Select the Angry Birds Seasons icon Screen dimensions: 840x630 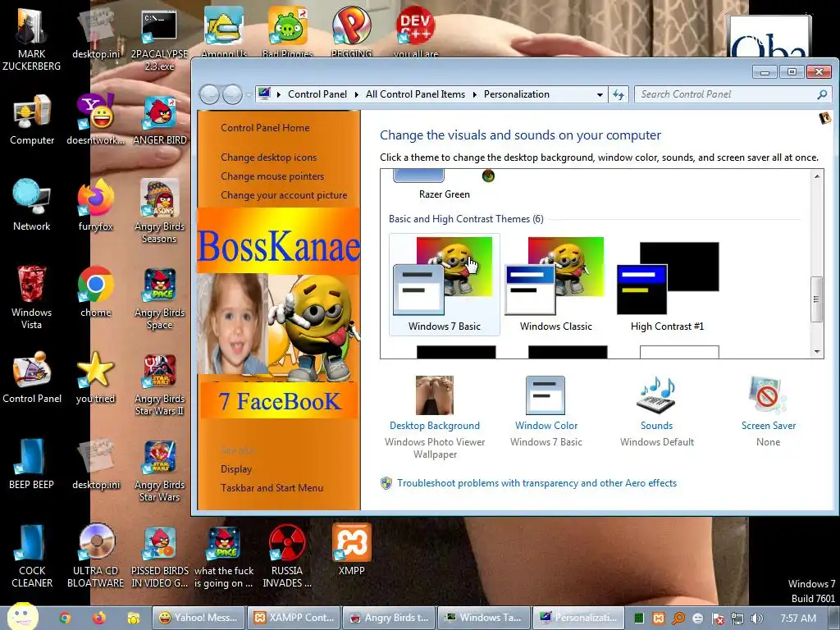[159, 211]
